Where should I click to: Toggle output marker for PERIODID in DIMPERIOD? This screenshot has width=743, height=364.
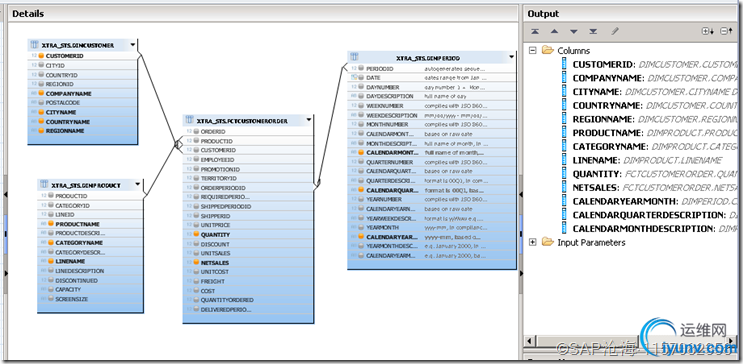point(361,68)
